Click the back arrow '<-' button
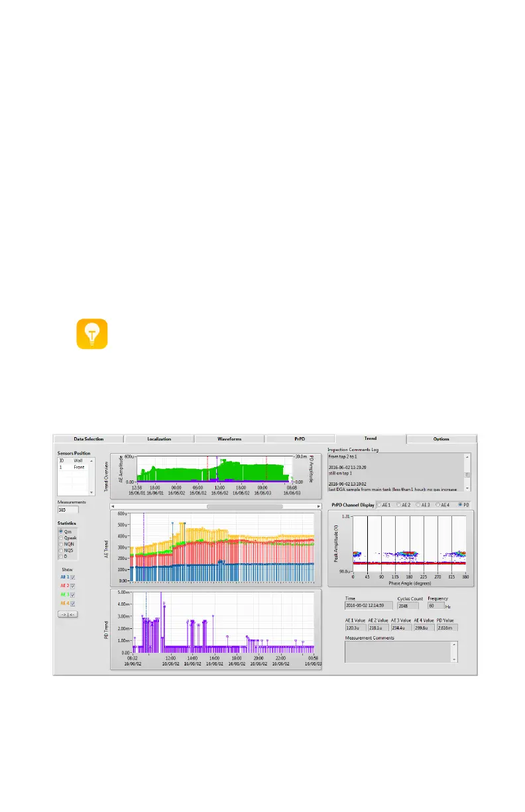The height and width of the screenshot is (812, 525). [x=72, y=614]
